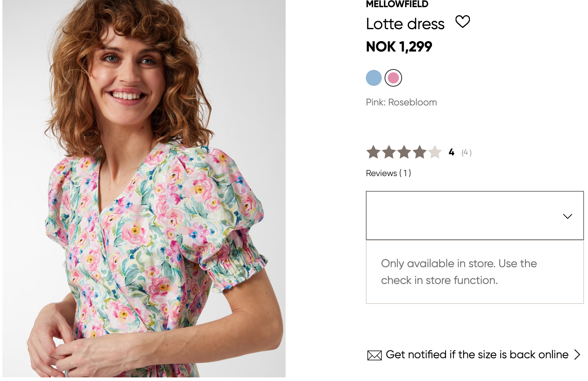Open the MELLOWFIELD brand link
588x381 pixels.
pyautogui.click(x=397, y=4)
